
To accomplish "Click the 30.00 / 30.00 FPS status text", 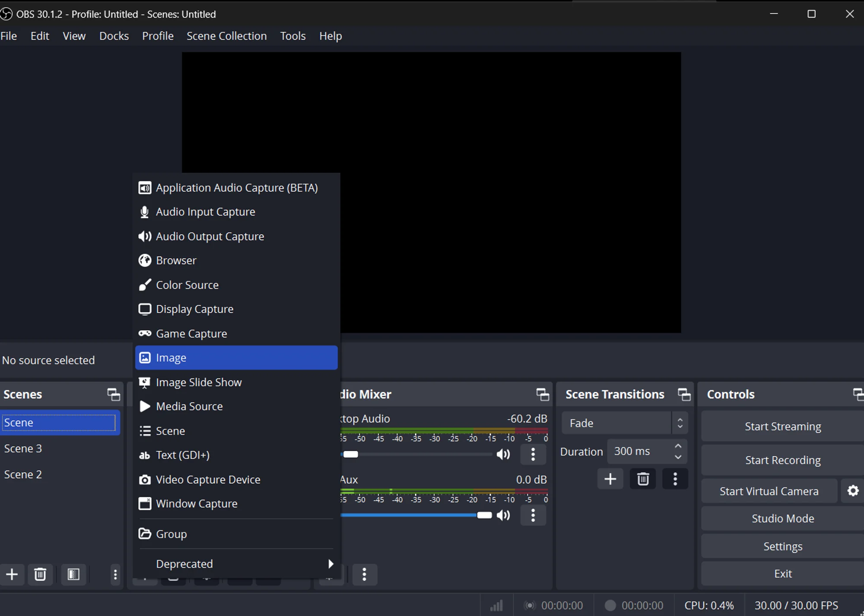I will coord(796,606).
